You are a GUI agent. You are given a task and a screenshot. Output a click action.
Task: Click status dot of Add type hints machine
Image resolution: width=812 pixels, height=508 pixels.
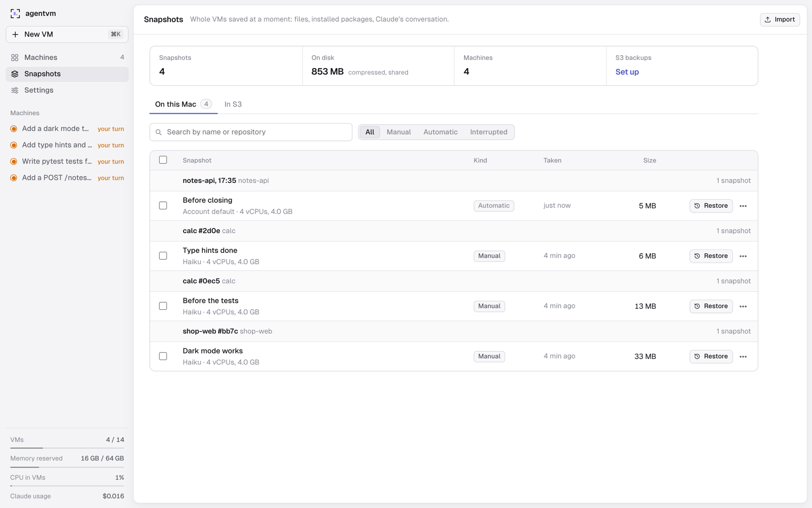[14, 145]
